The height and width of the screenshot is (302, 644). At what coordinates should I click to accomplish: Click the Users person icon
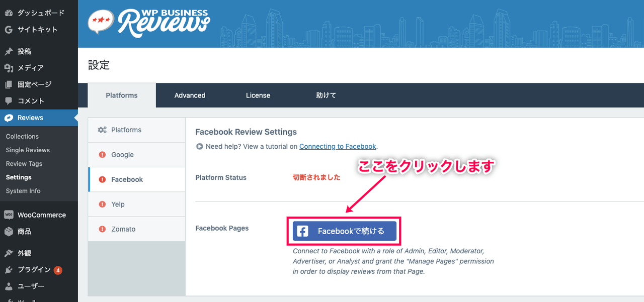coord(9,286)
